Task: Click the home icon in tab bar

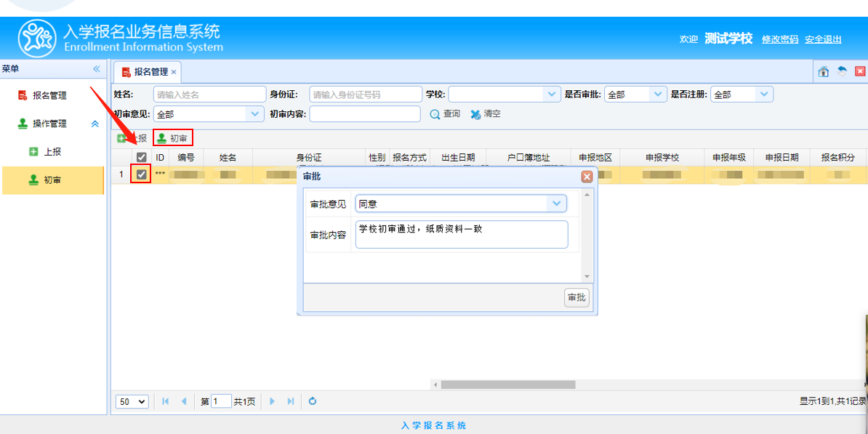Action: pos(823,71)
